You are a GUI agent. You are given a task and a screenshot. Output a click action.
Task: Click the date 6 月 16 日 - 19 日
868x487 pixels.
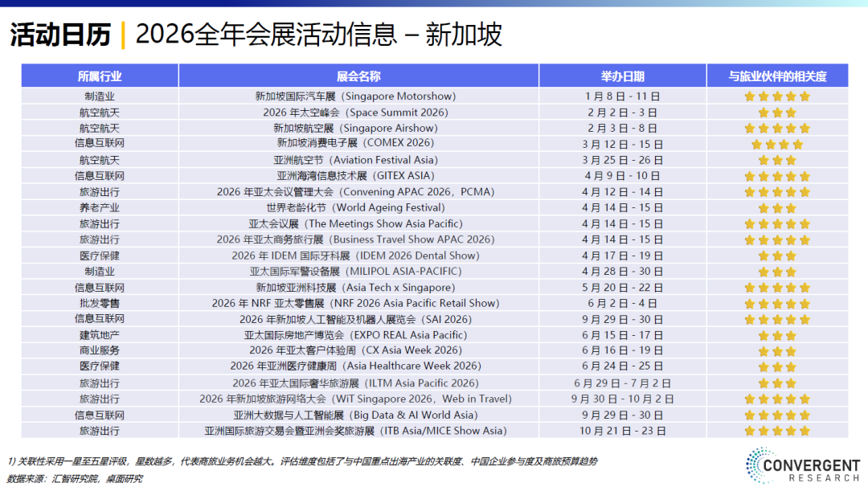[622, 350]
